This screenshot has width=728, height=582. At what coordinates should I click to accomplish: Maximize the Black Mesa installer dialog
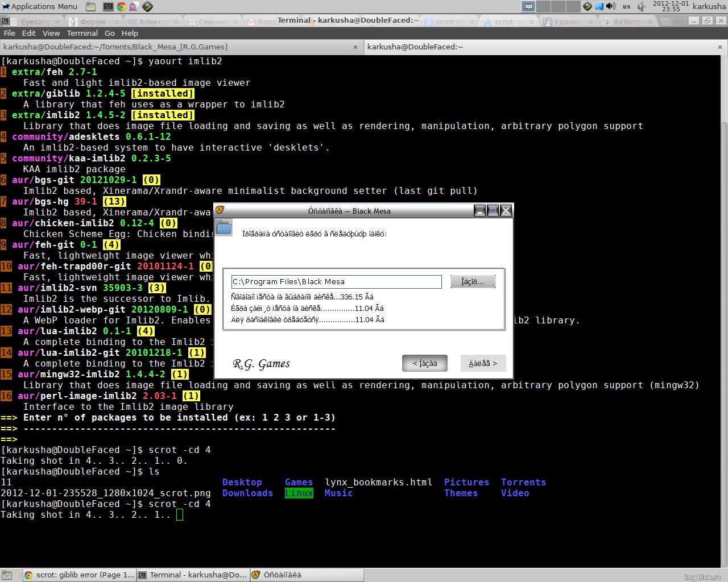[x=493, y=211]
